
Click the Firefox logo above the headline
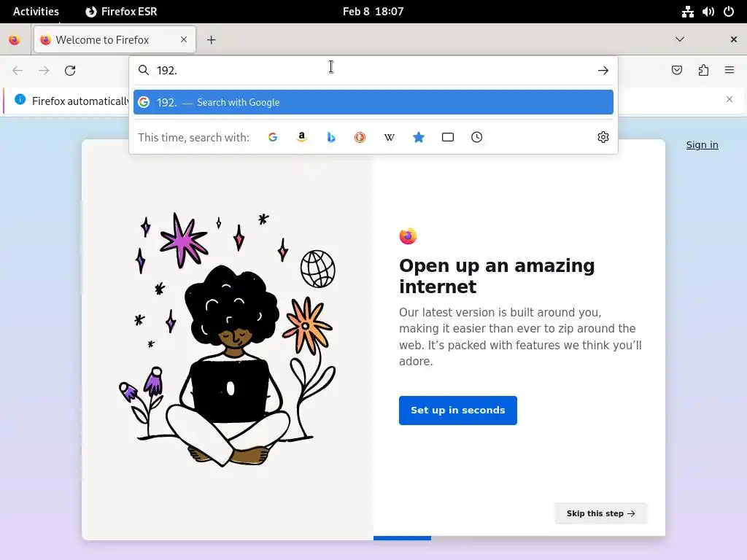(x=408, y=236)
